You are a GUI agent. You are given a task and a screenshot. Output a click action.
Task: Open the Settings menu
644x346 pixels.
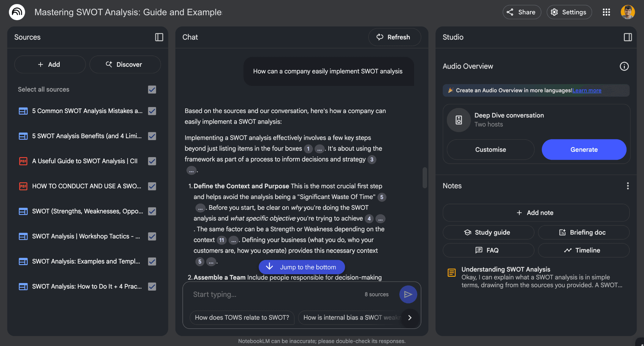569,12
